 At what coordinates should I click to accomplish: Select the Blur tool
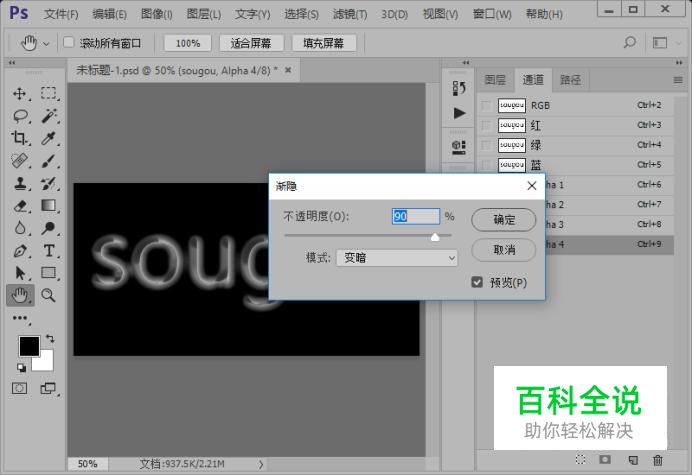pos(19,228)
